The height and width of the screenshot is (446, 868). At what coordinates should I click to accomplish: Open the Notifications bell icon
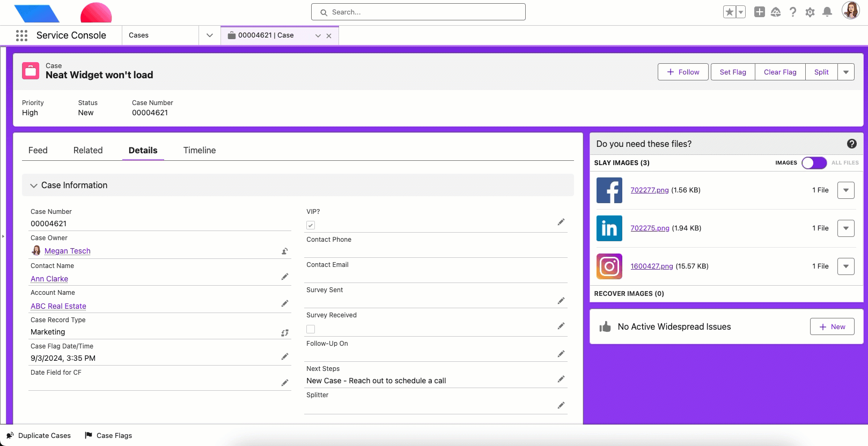tap(827, 12)
